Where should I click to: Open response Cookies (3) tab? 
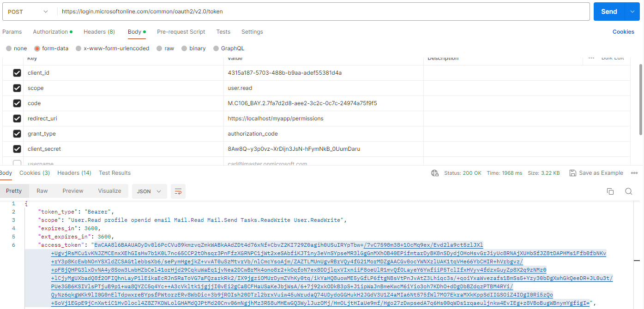tap(35, 173)
